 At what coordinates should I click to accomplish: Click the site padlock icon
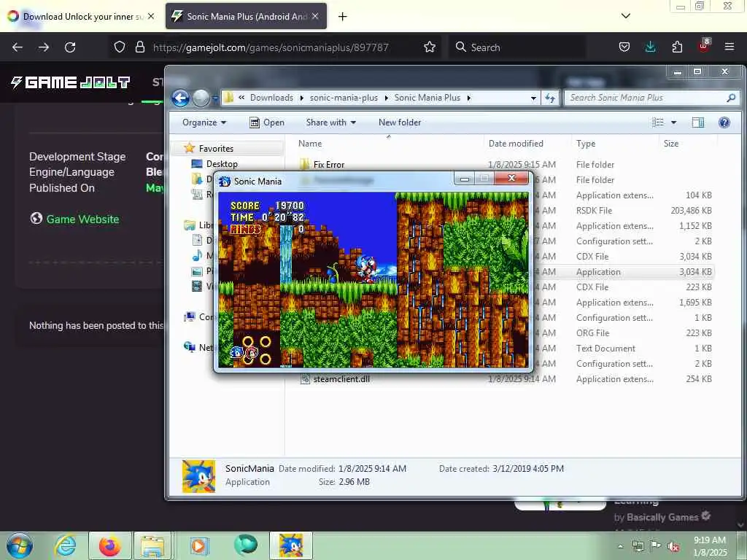139,47
